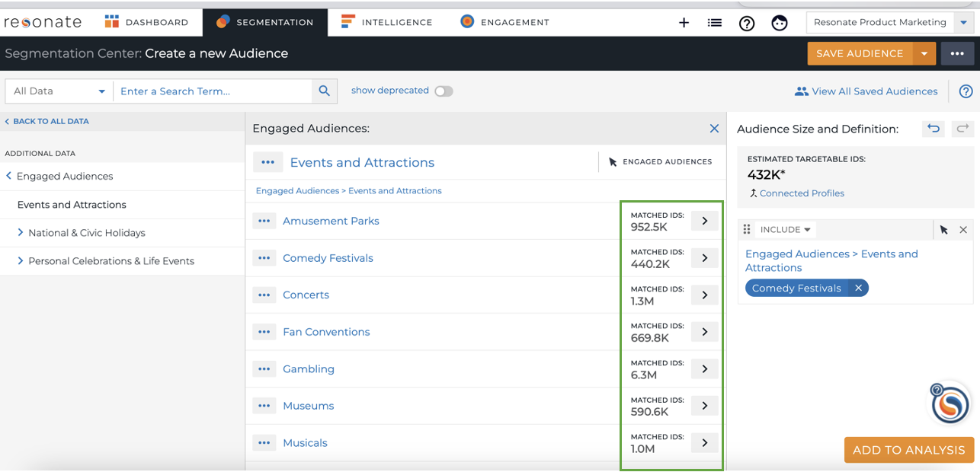Select the Comedy Festivals row link

(x=328, y=258)
